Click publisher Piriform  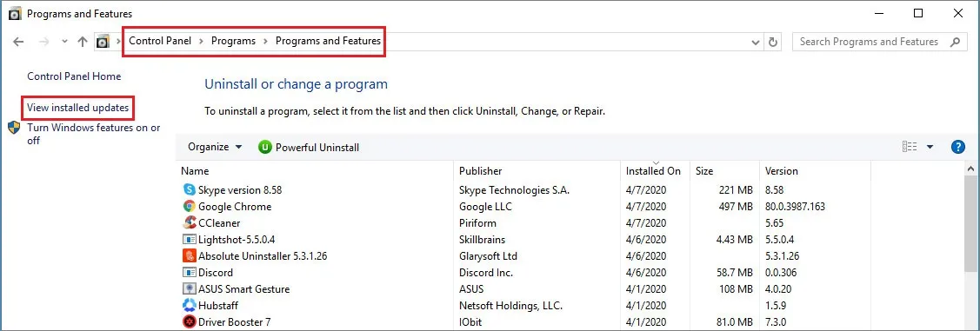(x=477, y=223)
